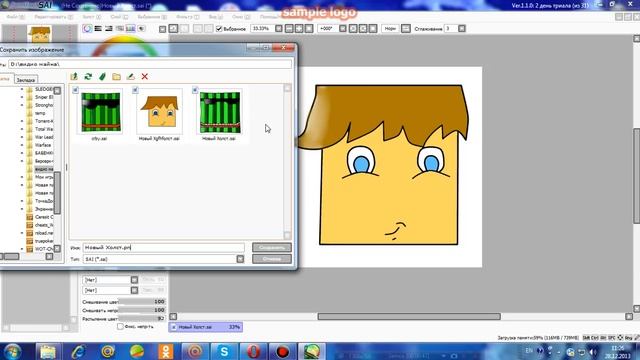Open the Фильтр menu
Viewport: 640px width, 360px height.
click(187, 17)
